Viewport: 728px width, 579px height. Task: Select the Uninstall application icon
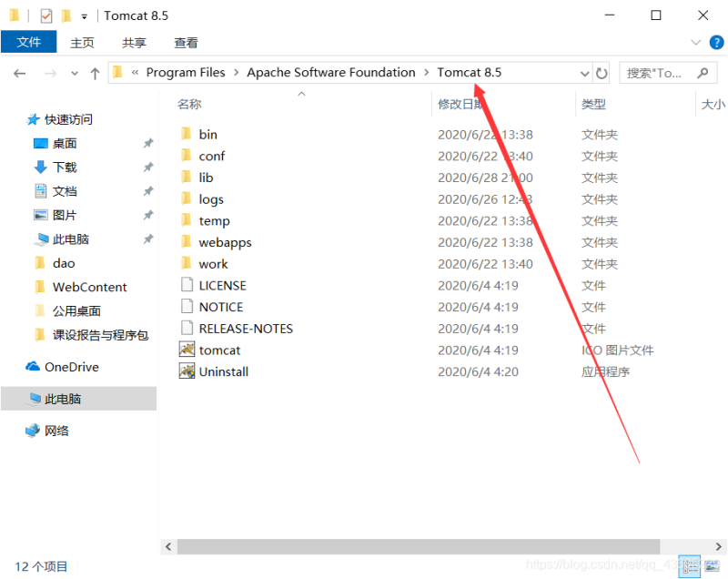pos(187,371)
